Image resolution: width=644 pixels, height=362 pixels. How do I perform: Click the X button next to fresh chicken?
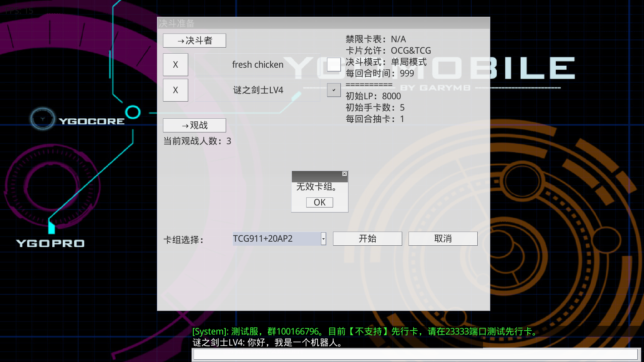coord(175,65)
